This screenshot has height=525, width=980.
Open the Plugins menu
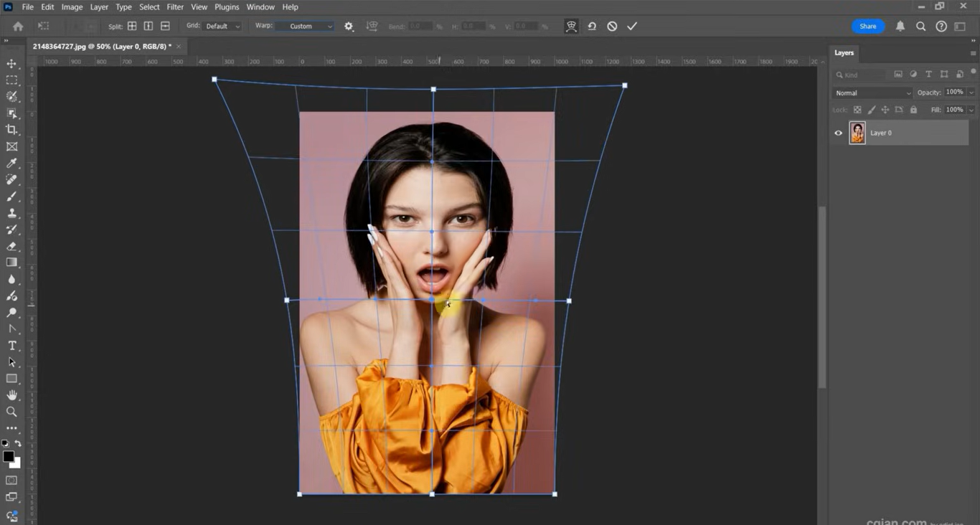(x=227, y=7)
